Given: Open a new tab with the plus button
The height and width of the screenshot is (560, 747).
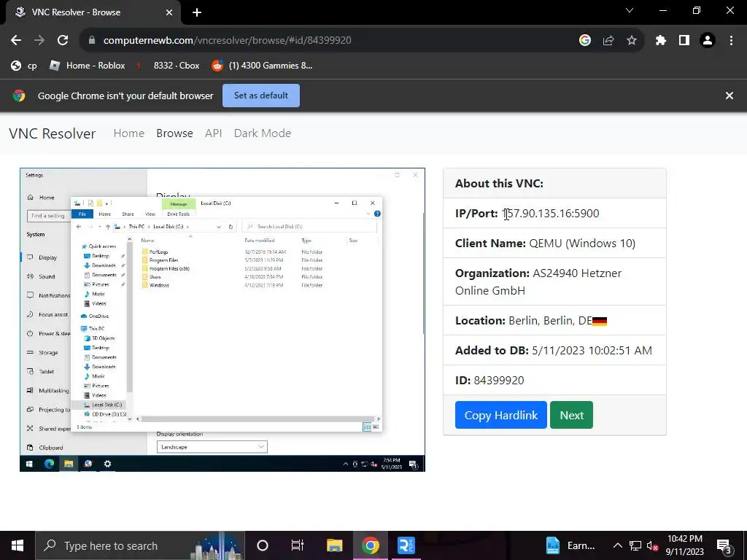Looking at the screenshot, I should 197,12.
